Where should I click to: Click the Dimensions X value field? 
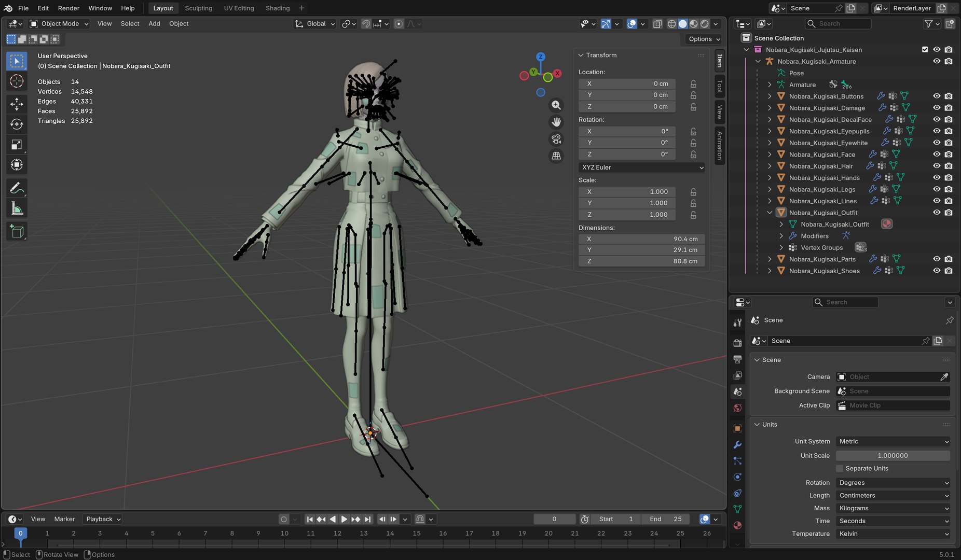click(x=642, y=239)
